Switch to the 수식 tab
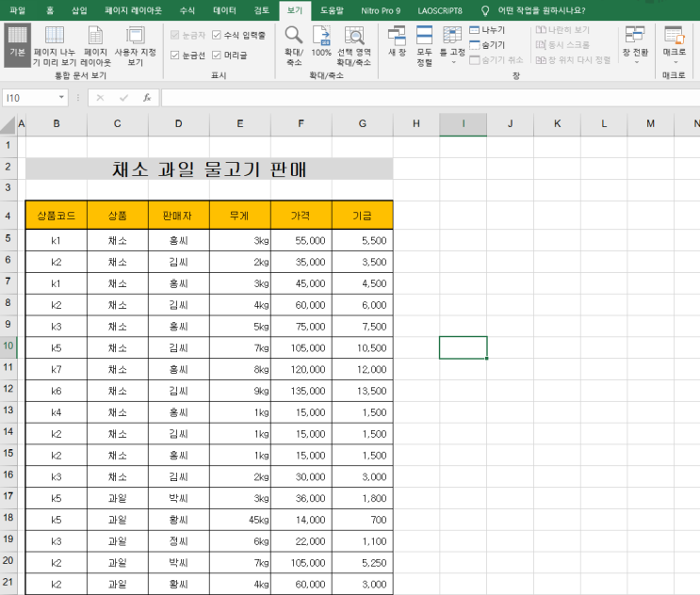700x595 pixels. point(187,10)
